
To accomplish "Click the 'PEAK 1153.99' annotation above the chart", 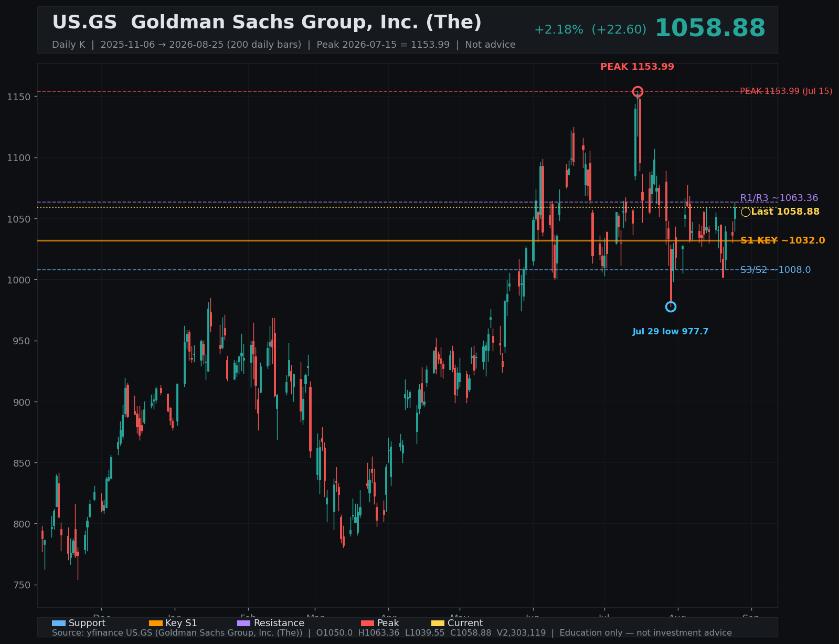I will tap(637, 67).
